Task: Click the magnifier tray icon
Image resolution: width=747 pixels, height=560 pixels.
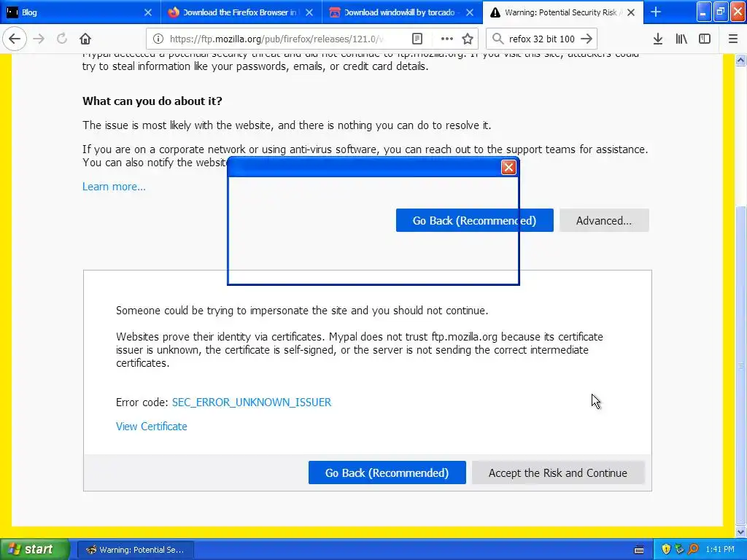Action: (693, 550)
